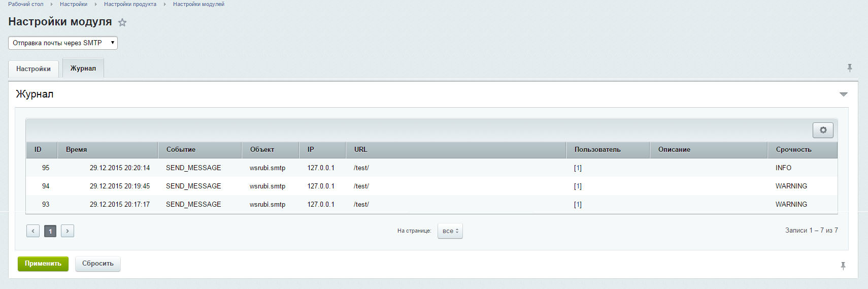Collapse the Журнал section with arrow

pyautogui.click(x=843, y=94)
